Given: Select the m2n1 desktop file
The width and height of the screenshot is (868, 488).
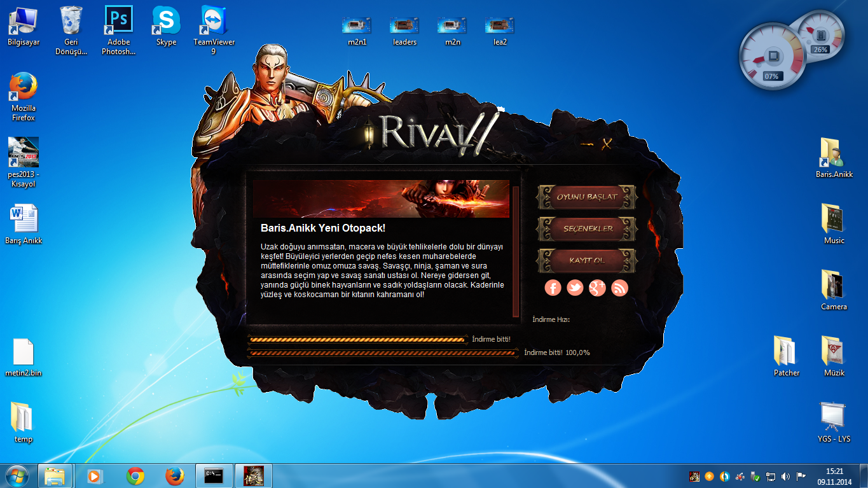Looking at the screenshot, I should coord(357,31).
